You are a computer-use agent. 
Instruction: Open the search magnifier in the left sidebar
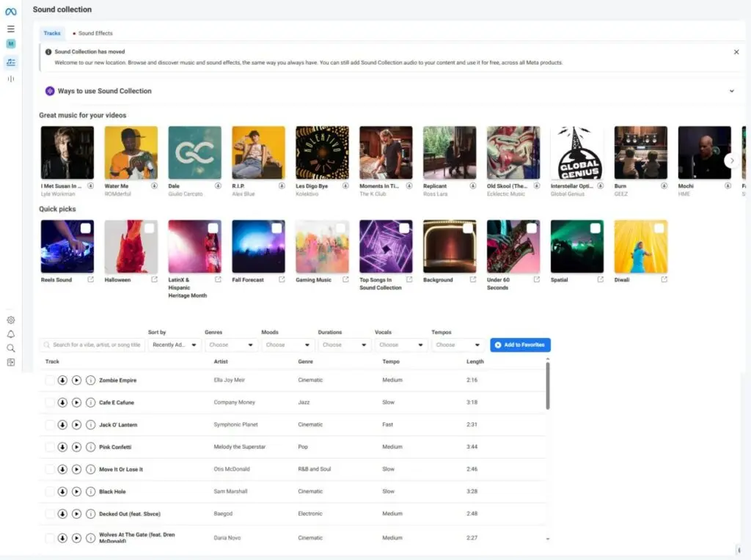(x=10, y=347)
